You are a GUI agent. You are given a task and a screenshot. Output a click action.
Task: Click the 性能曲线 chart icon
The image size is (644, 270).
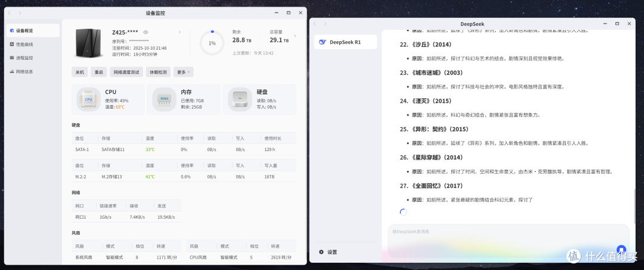(x=12, y=44)
